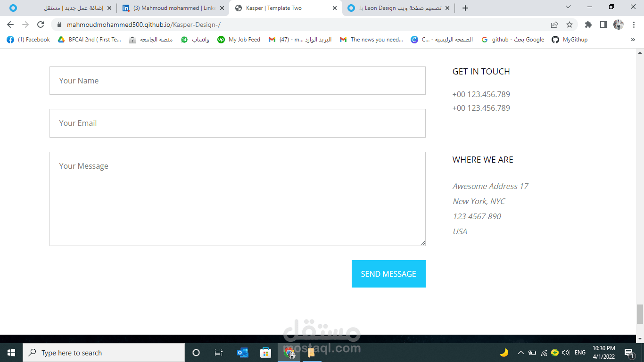644x362 pixels.
Task: Close the LinkedIn Mahmoud mohammed tab
Action: (x=222, y=8)
